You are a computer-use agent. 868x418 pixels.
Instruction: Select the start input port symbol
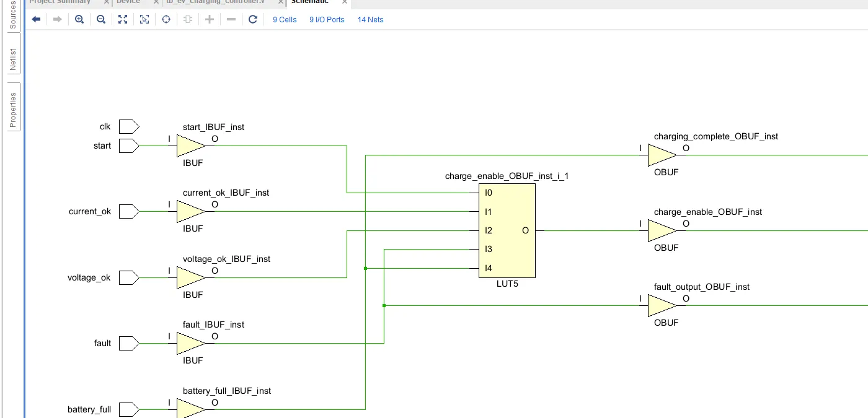(x=129, y=146)
